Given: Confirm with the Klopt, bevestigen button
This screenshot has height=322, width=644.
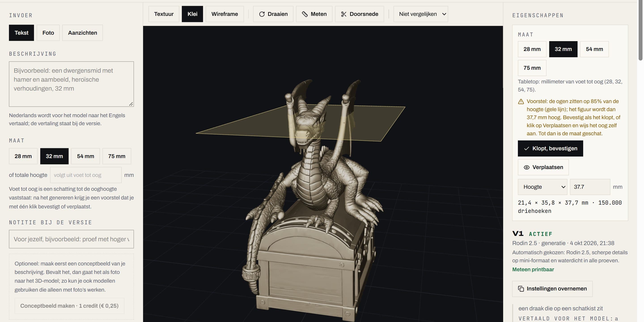Looking at the screenshot, I should [550, 148].
